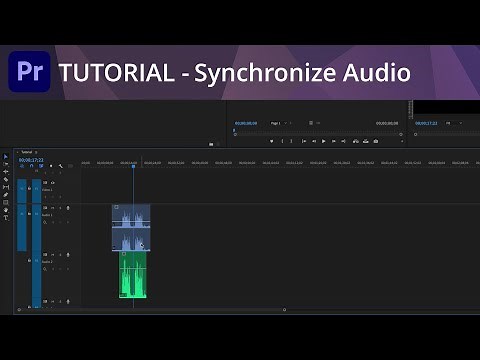Open Source monitor zoom level dropdown
The width and height of the screenshot is (480, 360).
pos(279,123)
